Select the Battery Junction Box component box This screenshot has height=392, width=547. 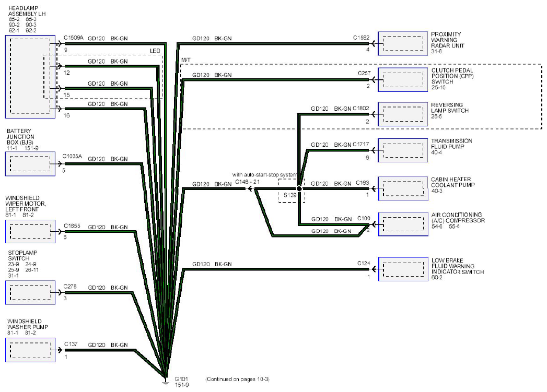30,164
